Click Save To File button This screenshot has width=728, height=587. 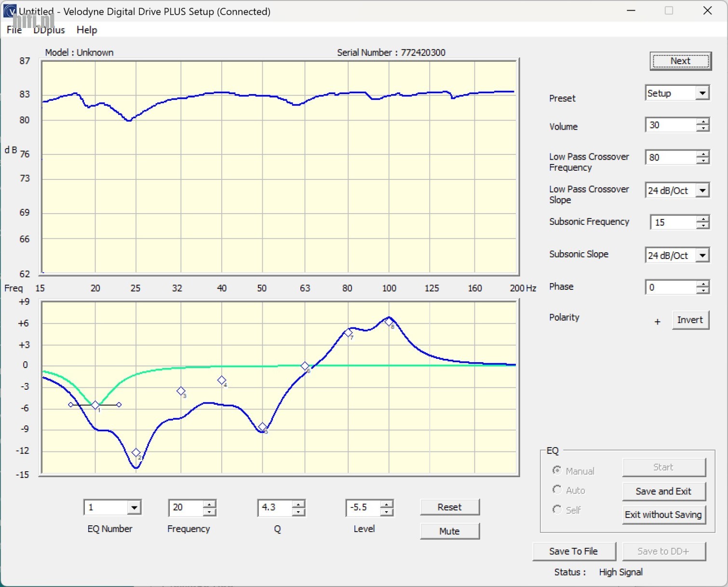(x=574, y=551)
